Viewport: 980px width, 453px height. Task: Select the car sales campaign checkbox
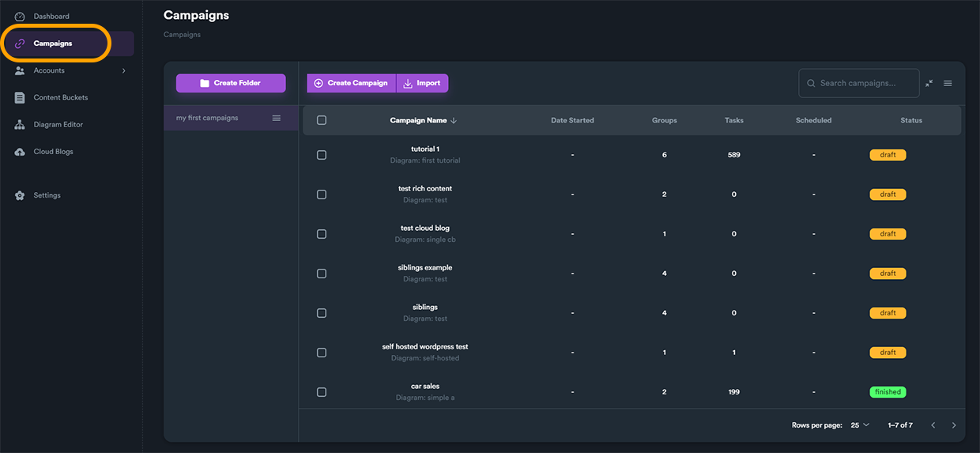322,392
